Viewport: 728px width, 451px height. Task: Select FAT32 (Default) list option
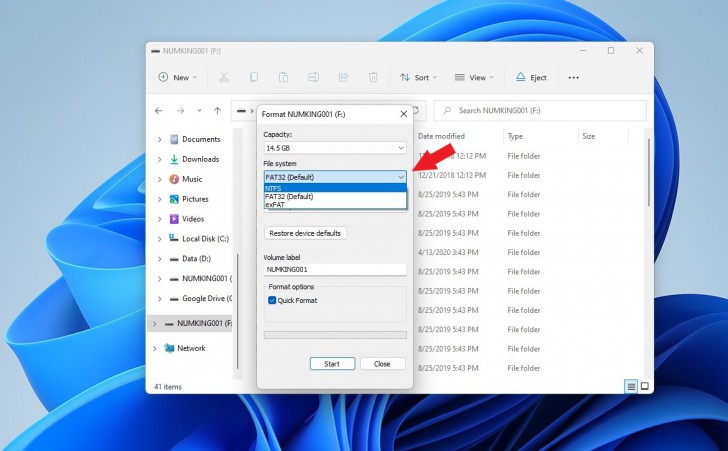tap(335, 196)
